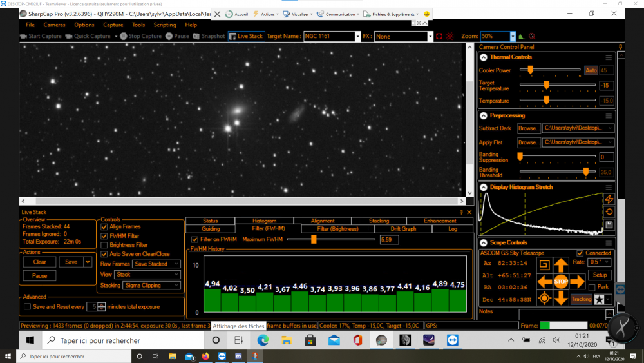Move the scope down with the down arrow
This screenshot has height=363, width=644.
coord(561,299)
